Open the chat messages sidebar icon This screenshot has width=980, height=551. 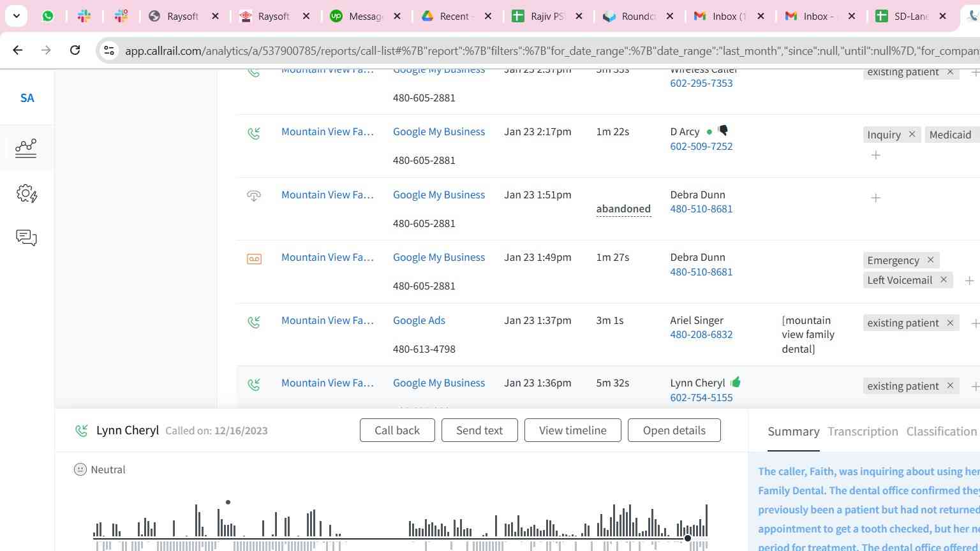(26, 239)
